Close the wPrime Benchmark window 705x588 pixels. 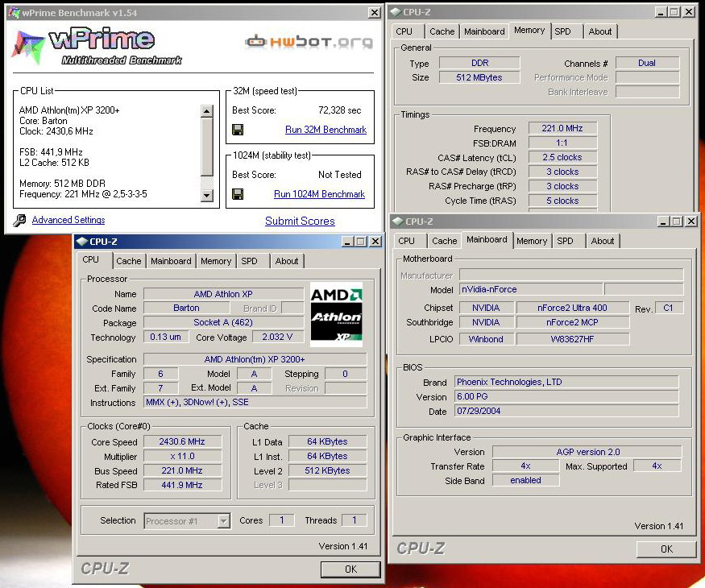pyautogui.click(x=374, y=13)
